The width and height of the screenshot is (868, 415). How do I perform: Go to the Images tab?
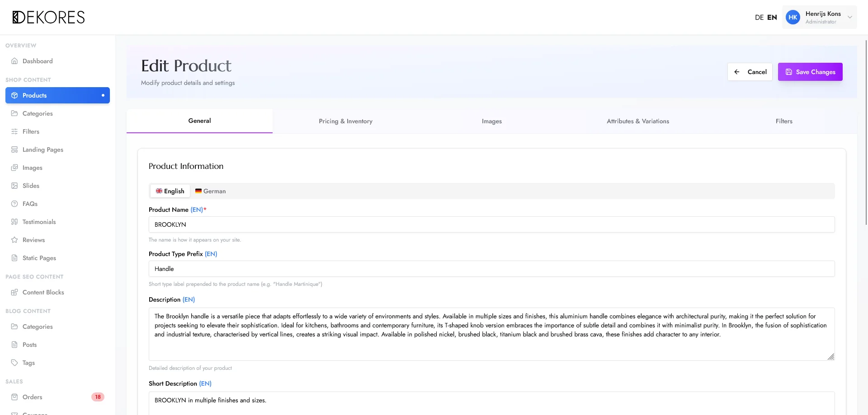point(492,121)
